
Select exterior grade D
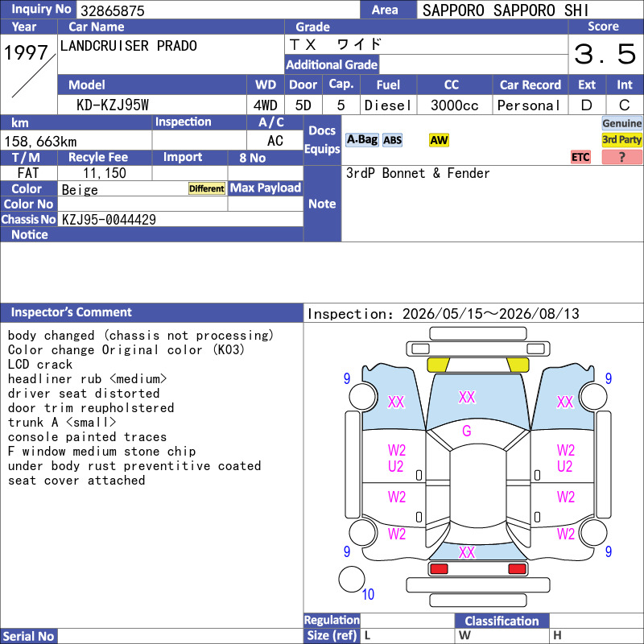point(587,105)
